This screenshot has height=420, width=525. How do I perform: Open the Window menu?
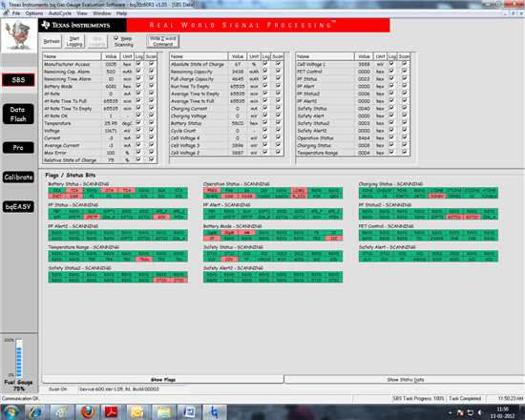102,13
